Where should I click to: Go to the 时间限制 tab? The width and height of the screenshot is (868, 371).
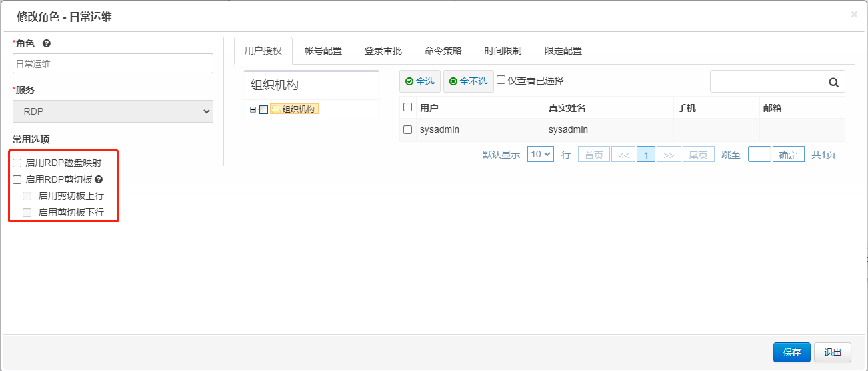(x=503, y=51)
